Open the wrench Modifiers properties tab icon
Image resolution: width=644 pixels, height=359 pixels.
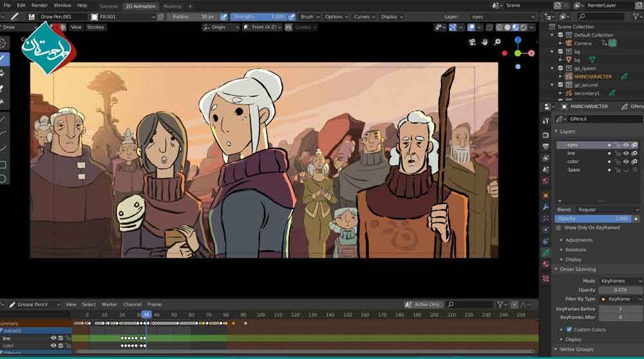(545, 207)
